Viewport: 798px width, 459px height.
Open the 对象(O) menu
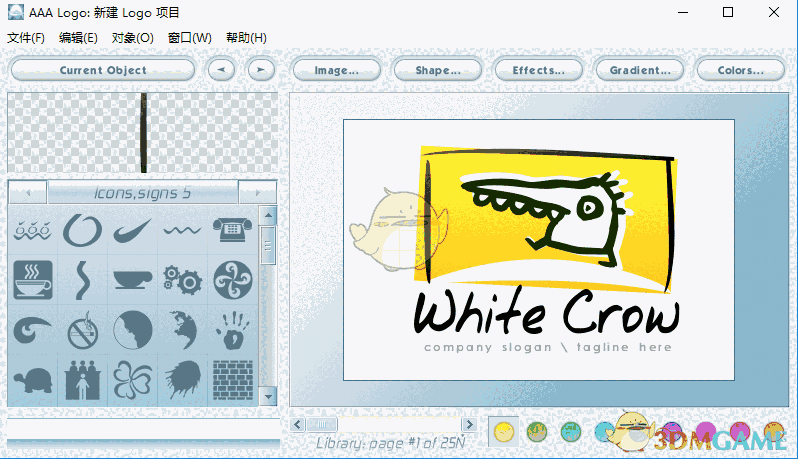click(x=133, y=38)
